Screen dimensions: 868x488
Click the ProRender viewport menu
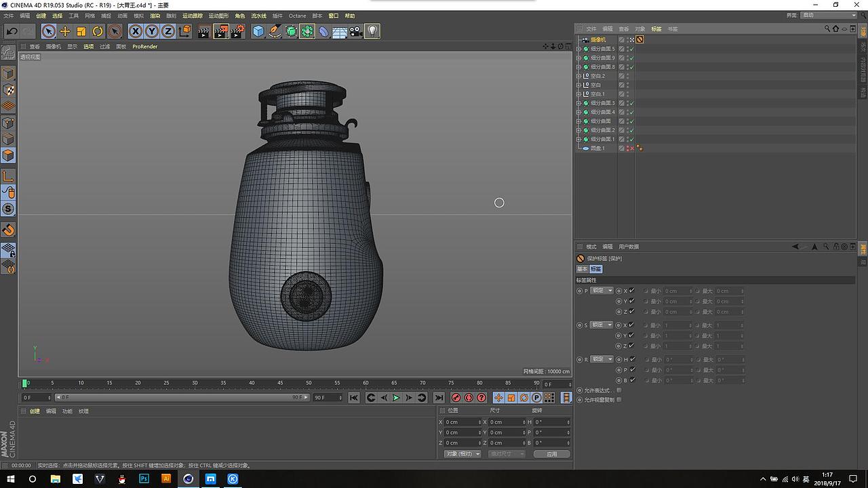(144, 47)
